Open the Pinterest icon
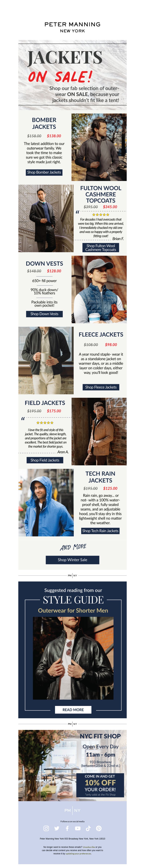 [x=99, y=828]
